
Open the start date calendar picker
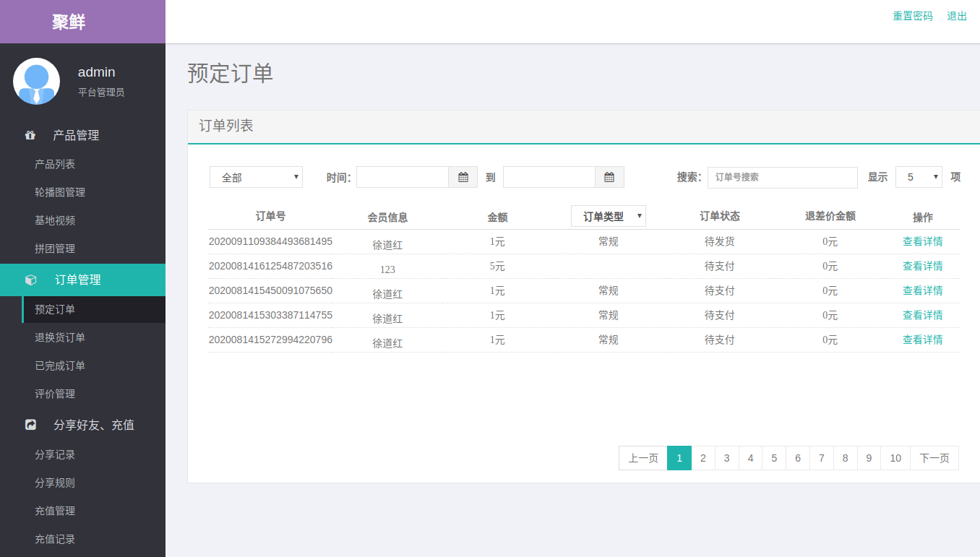tap(463, 177)
